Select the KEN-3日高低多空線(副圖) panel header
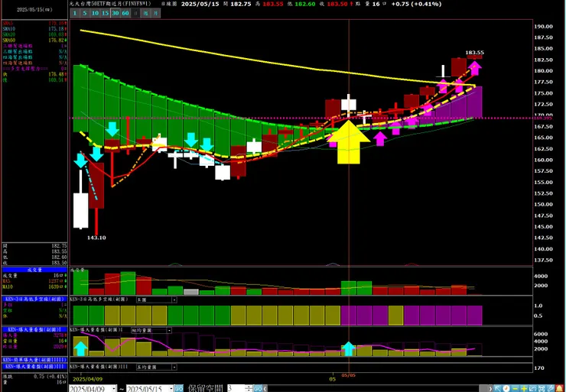The width and height of the screenshot is (566, 392). [34, 300]
